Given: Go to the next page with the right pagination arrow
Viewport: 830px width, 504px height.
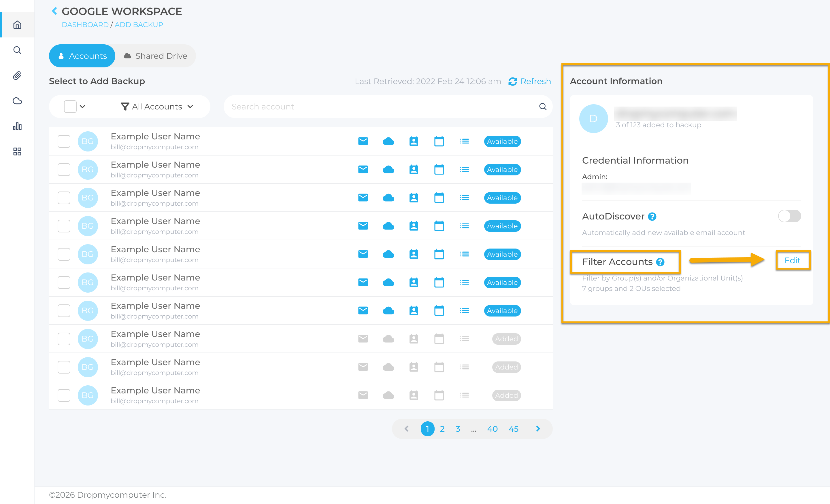Looking at the screenshot, I should (x=538, y=429).
